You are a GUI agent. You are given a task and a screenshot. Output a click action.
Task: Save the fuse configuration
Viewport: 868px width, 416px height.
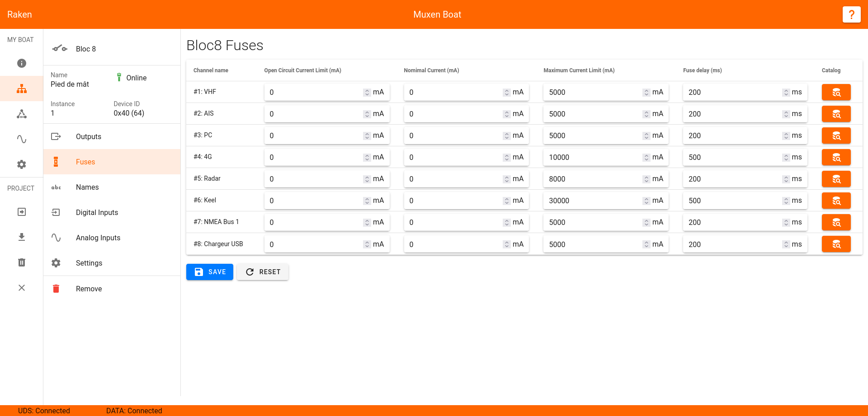click(210, 272)
